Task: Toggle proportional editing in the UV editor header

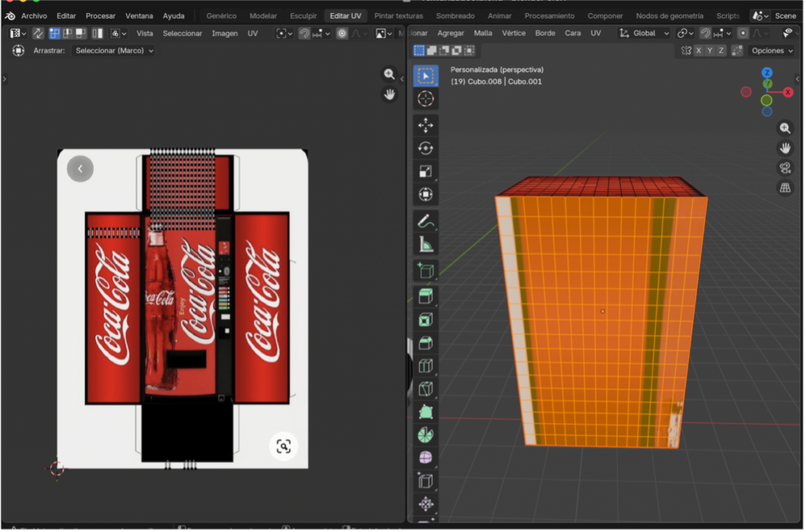Action: 342,33
